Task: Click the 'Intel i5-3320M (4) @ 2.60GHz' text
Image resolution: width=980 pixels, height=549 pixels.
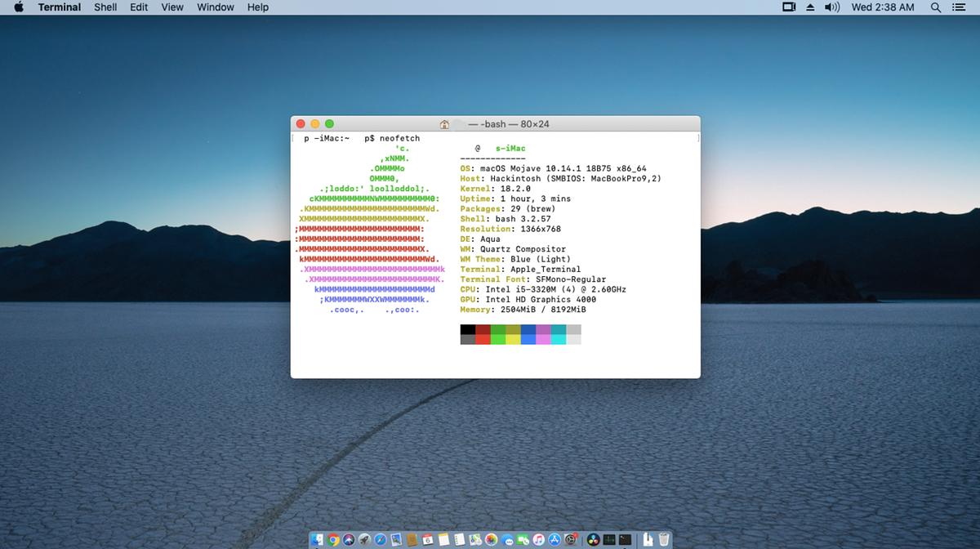Action: click(x=556, y=289)
